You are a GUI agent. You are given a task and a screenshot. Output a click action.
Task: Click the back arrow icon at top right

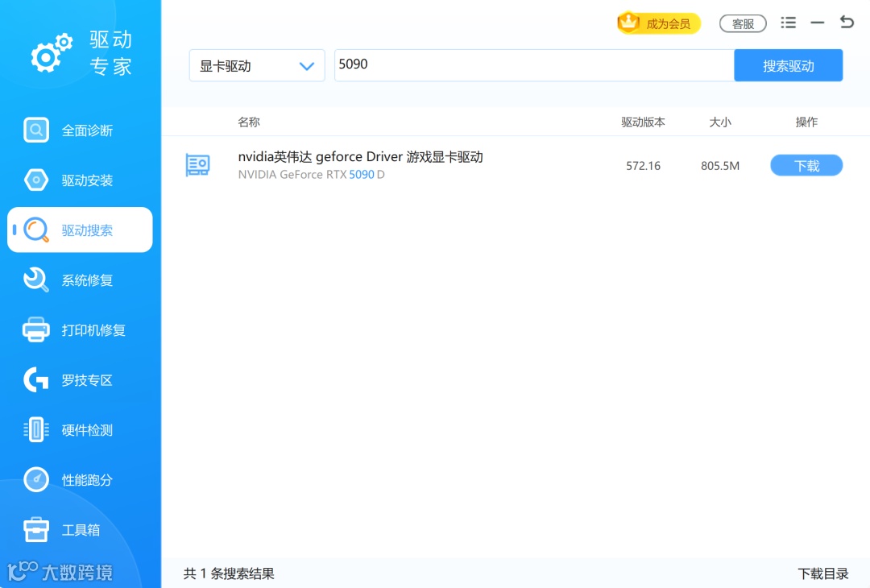coord(847,23)
